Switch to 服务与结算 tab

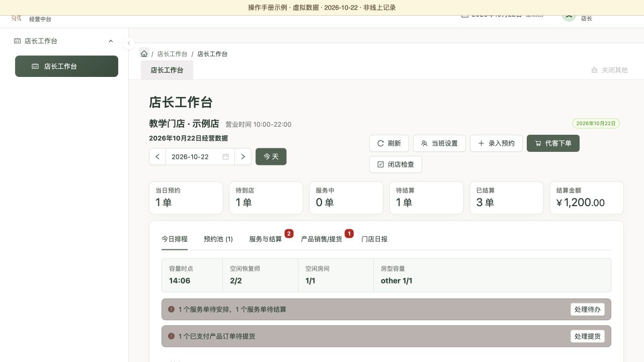(266, 239)
